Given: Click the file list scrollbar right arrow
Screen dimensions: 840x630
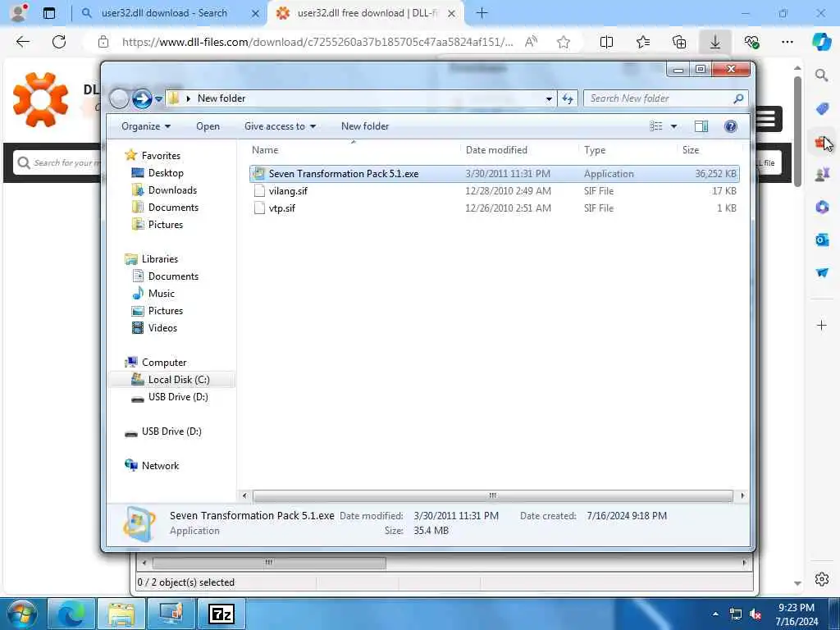Looking at the screenshot, I should click(x=742, y=495).
